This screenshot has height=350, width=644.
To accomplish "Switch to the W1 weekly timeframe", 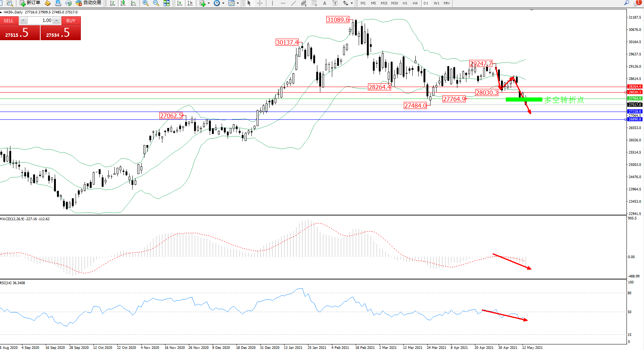I will click(x=436, y=3).
